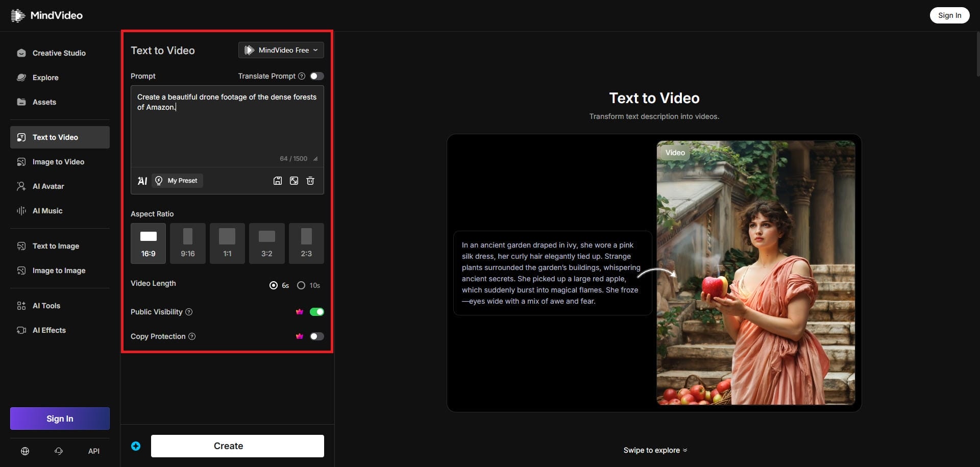This screenshot has height=467, width=980.
Task: Select 2:3 aspect ratio
Action: point(306,243)
